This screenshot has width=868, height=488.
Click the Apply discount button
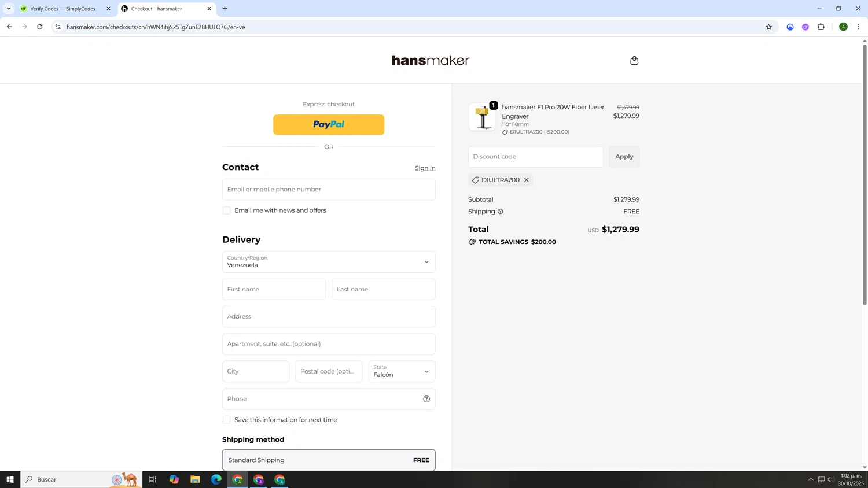pos(624,157)
